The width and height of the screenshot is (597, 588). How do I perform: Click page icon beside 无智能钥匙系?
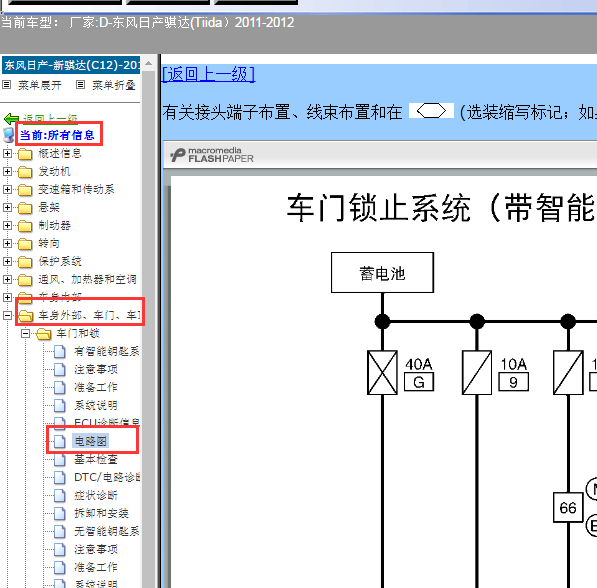click(59, 532)
